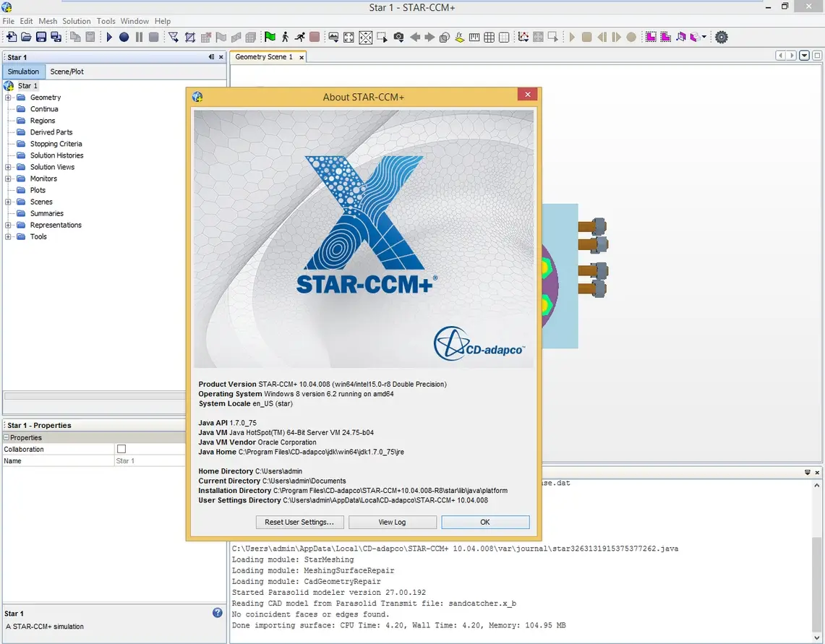Close the Geometry Scene 1 tab
The image size is (825, 644).
click(302, 57)
